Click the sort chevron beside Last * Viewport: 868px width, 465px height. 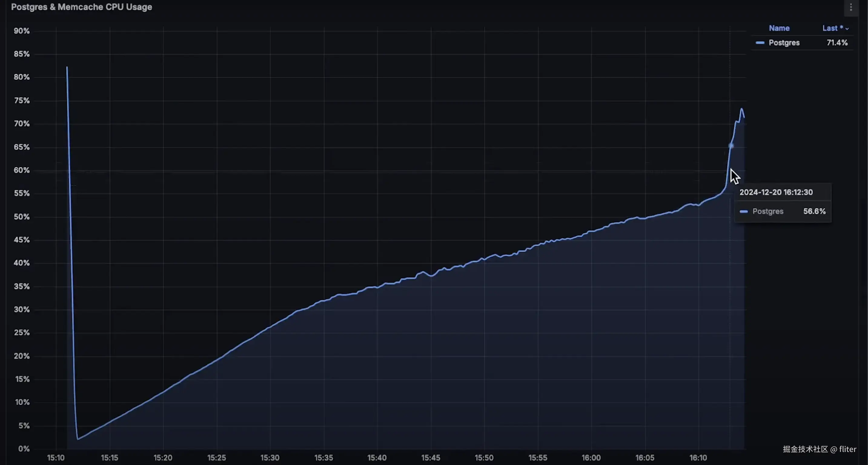coord(847,29)
